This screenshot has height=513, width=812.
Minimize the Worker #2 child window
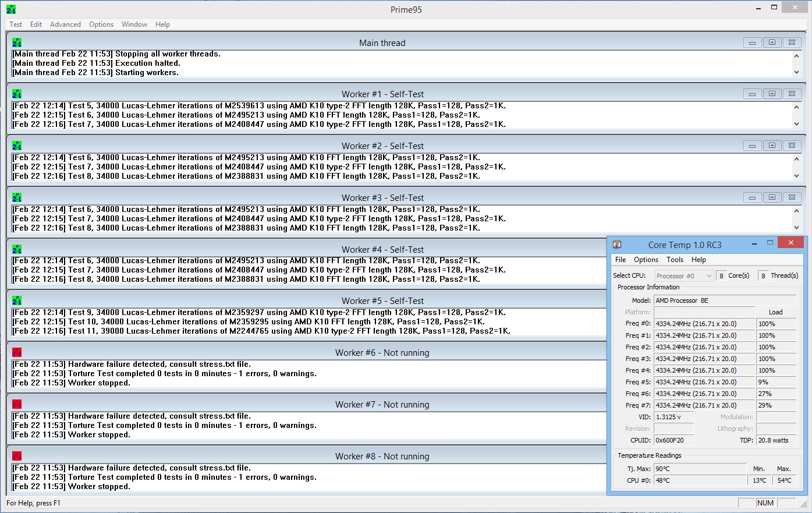pyautogui.click(x=752, y=146)
